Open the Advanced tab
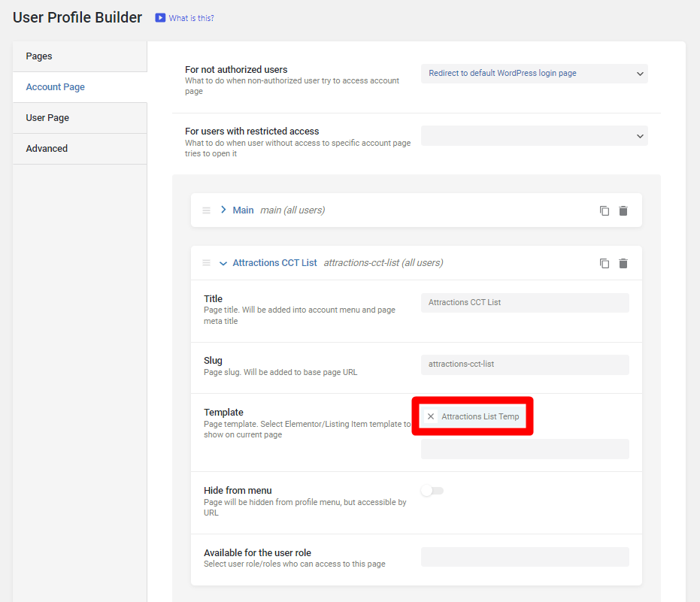Screen dimensions: 700x602 pyautogui.click(x=47, y=149)
